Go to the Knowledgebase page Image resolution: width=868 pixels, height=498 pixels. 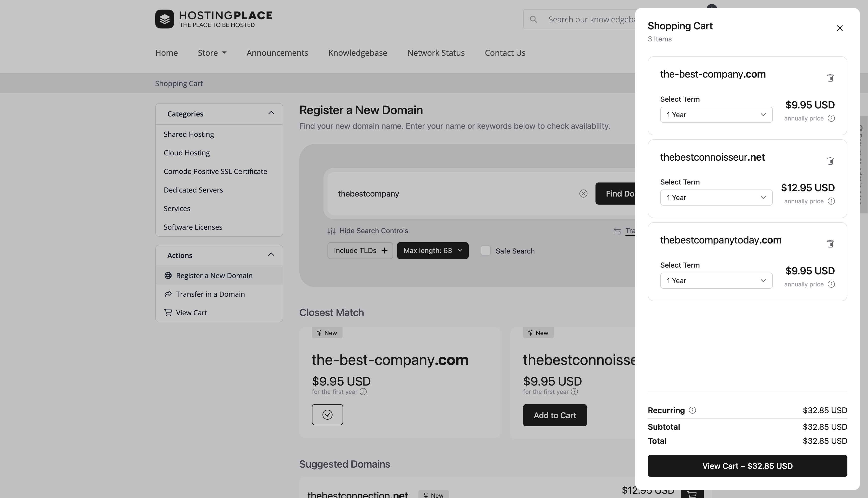[358, 53]
